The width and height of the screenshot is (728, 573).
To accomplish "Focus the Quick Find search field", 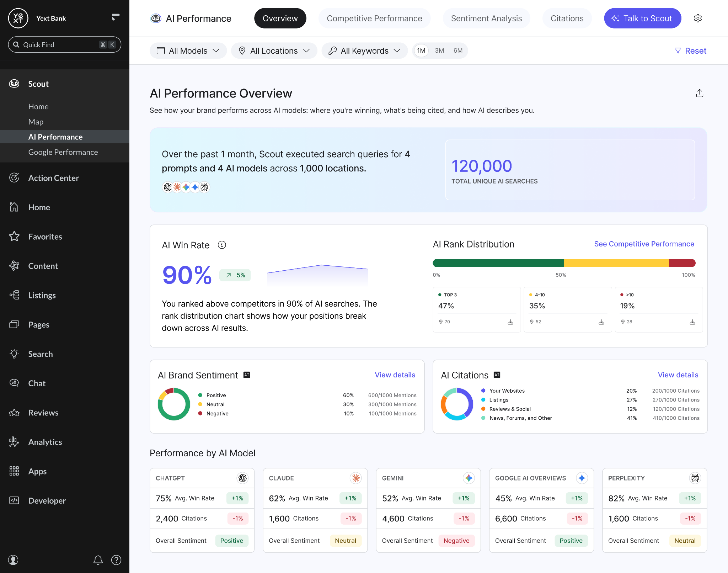I will (65, 44).
